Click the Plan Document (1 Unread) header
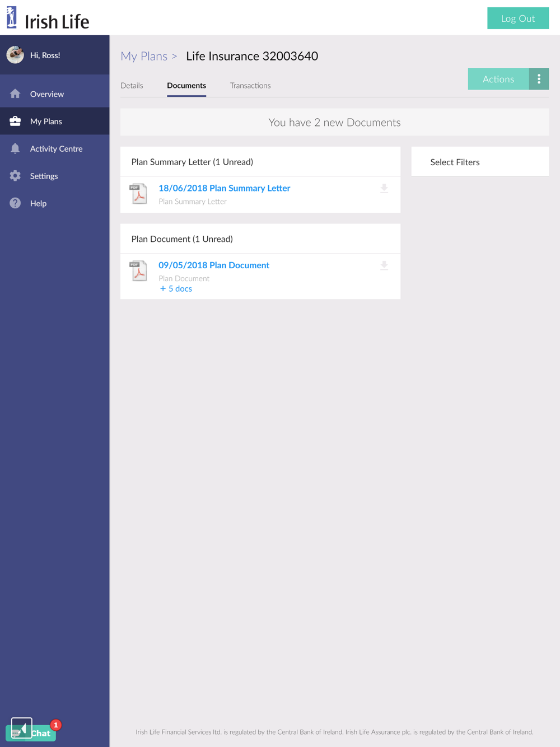This screenshot has height=747, width=560. [x=260, y=239]
